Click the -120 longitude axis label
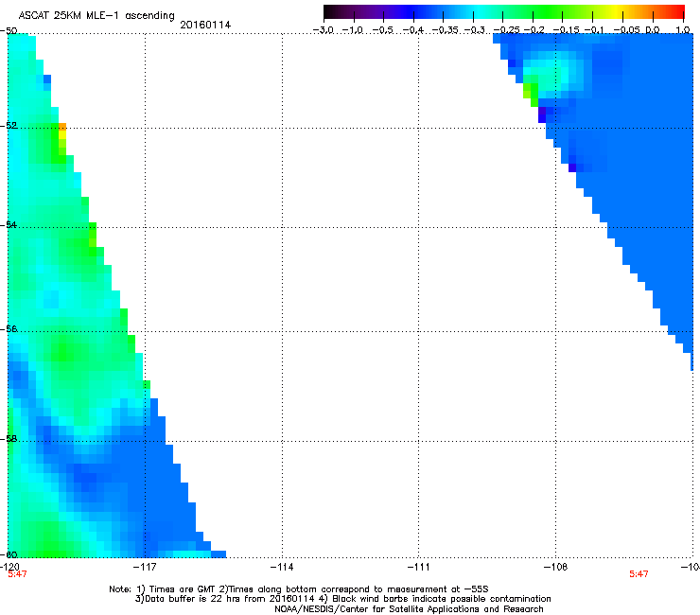Image resolution: width=700 pixels, height=615 pixels. click(9, 567)
